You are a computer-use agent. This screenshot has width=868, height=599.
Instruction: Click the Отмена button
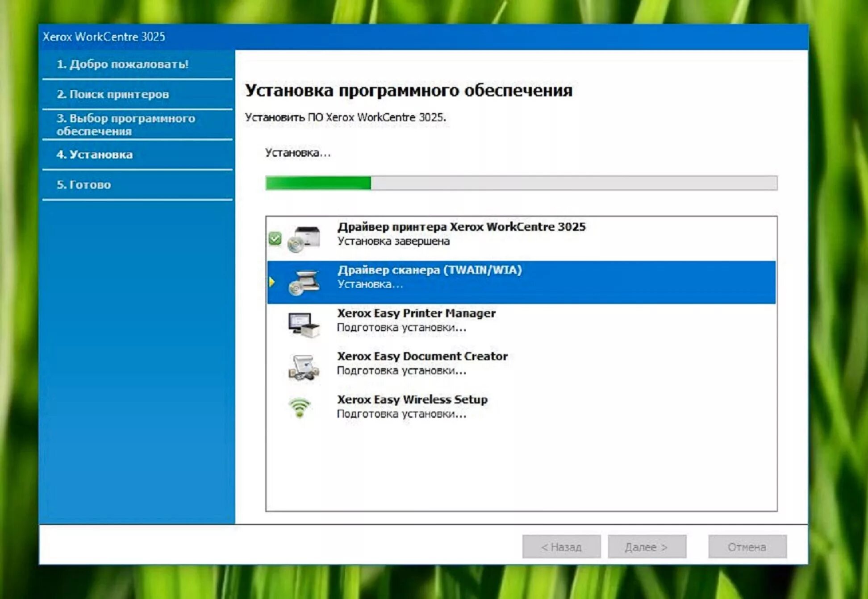click(x=747, y=547)
